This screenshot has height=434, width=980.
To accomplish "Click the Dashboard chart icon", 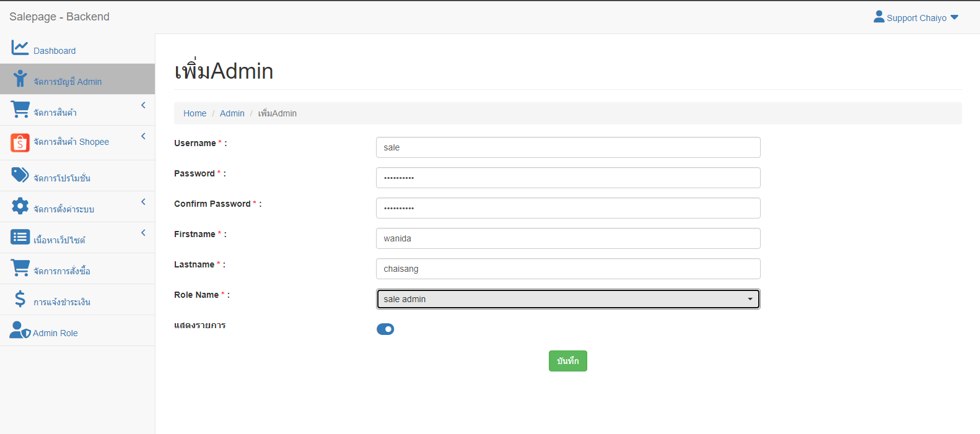I will (x=20, y=47).
